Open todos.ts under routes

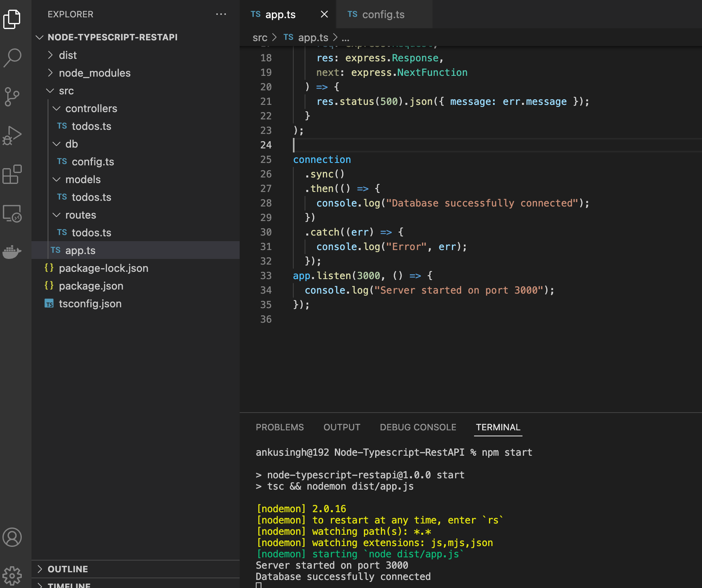[136, 232]
